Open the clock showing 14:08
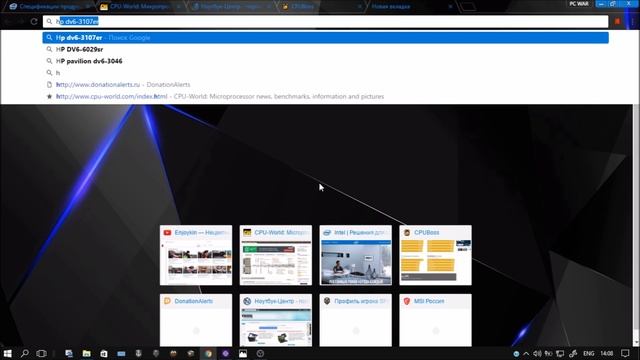Image resolution: width=640 pixels, height=360 pixels. coord(607,353)
